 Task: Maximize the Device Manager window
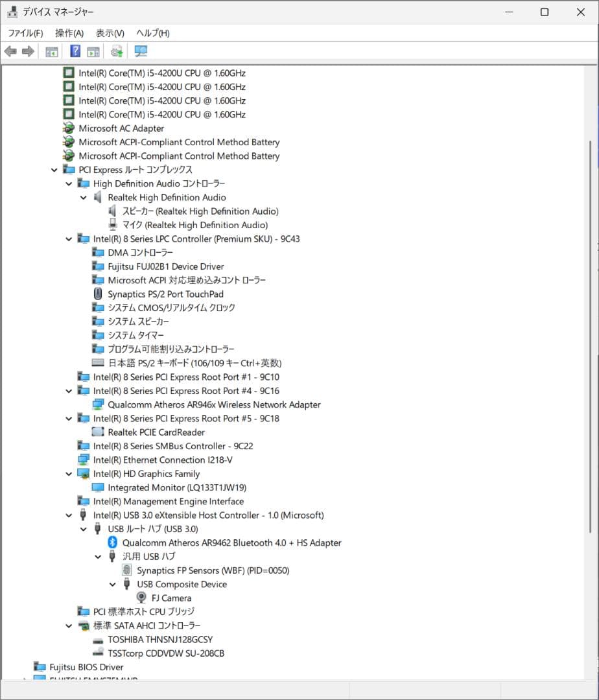pos(545,12)
